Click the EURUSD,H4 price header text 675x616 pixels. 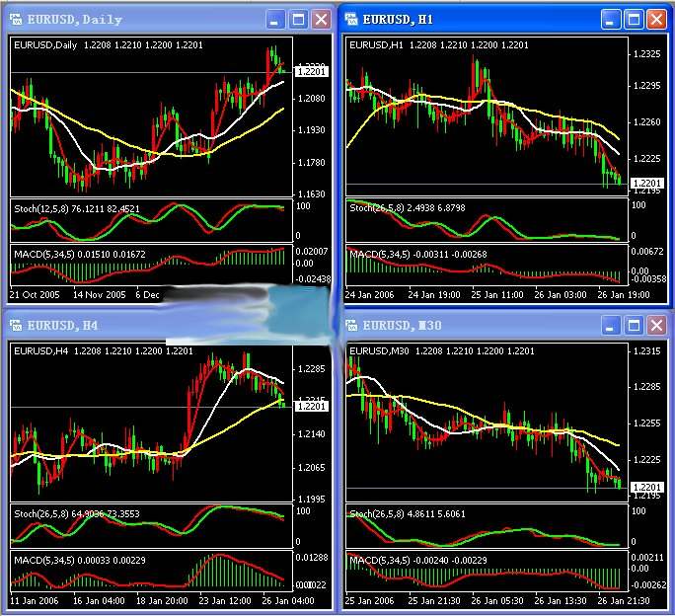coord(104,350)
